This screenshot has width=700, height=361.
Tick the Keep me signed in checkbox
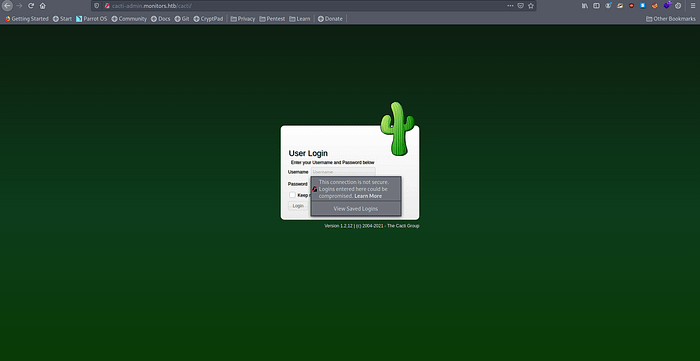[x=292, y=195]
